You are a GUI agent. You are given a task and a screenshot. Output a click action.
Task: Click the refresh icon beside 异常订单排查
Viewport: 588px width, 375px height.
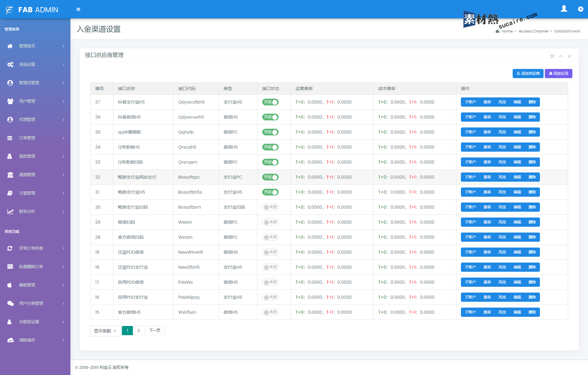(10, 248)
